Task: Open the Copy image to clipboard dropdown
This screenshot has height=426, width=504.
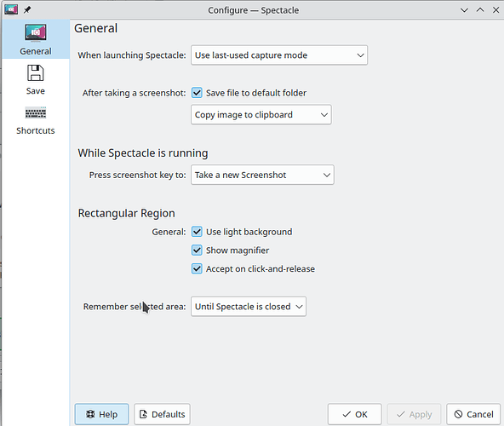Action: point(261,114)
